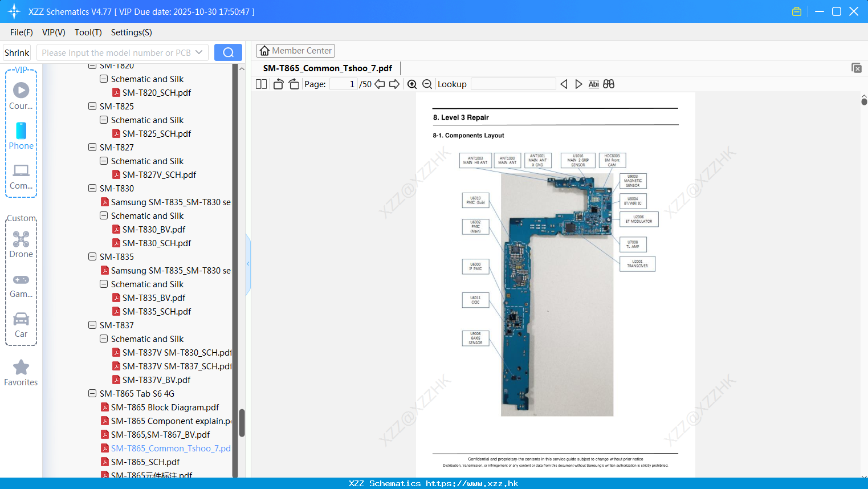Image resolution: width=868 pixels, height=489 pixels.
Task: Open SM-T837V SM-T830_SCH.pdf file
Action: pos(172,352)
